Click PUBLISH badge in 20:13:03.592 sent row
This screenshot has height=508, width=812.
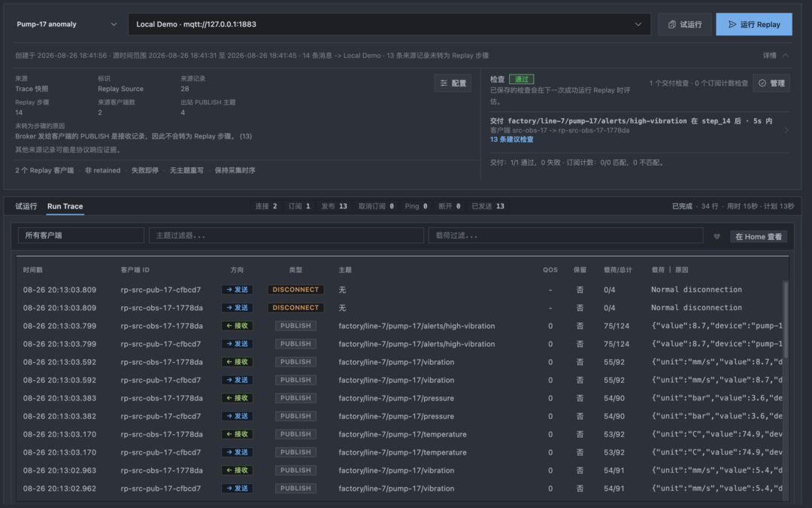[x=295, y=380]
